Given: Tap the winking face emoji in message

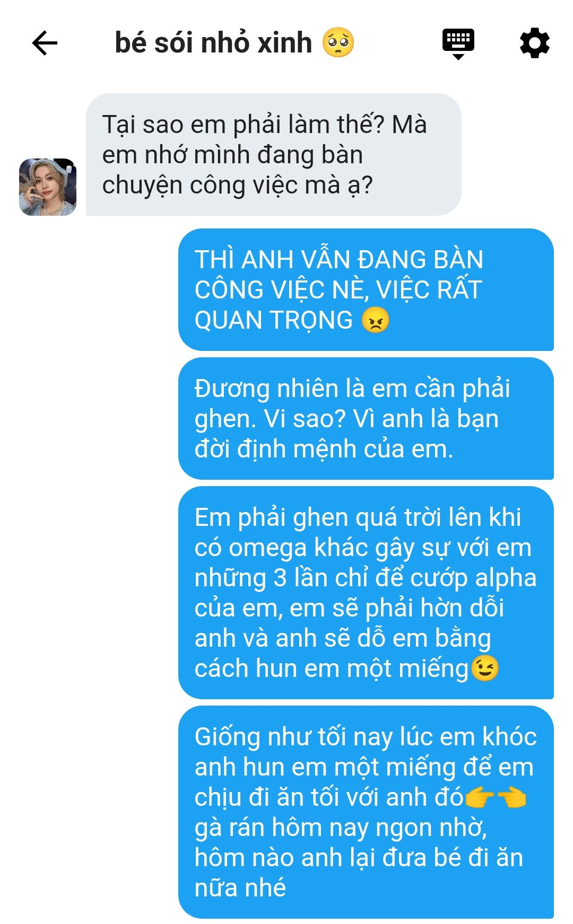Looking at the screenshot, I should [485, 668].
